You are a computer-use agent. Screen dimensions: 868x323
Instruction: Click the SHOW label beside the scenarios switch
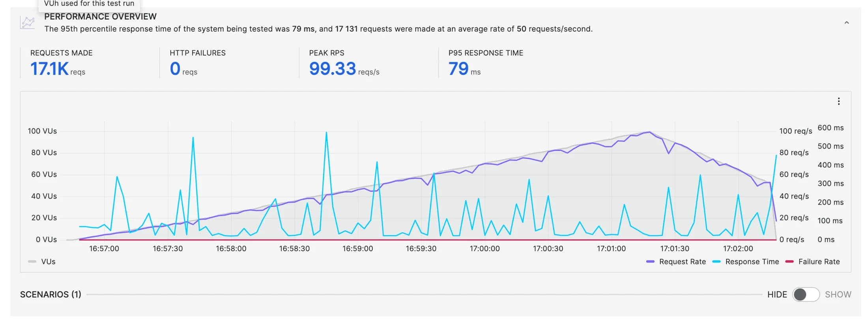[x=838, y=295]
